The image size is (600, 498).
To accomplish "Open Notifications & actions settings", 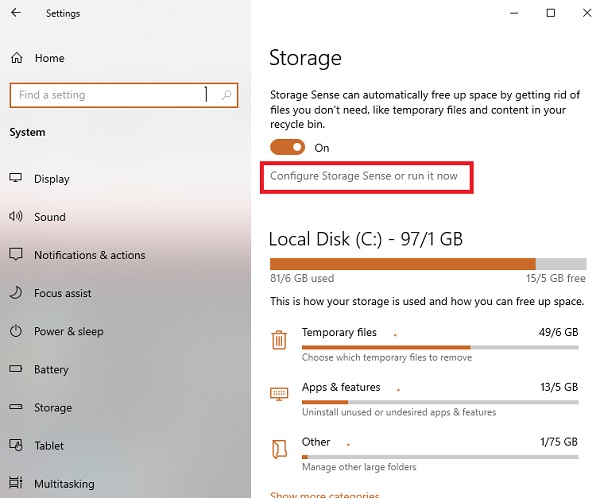I will pyautogui.click(x=90, y=255).
